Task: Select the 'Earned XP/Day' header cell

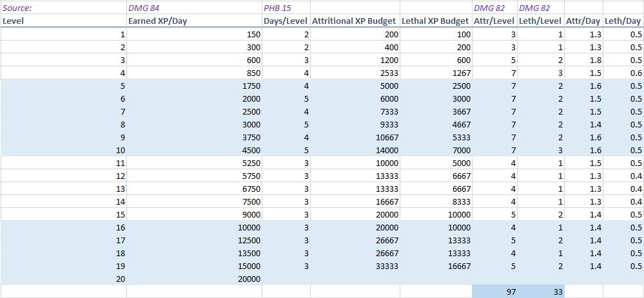Action: tap(194, 21)
